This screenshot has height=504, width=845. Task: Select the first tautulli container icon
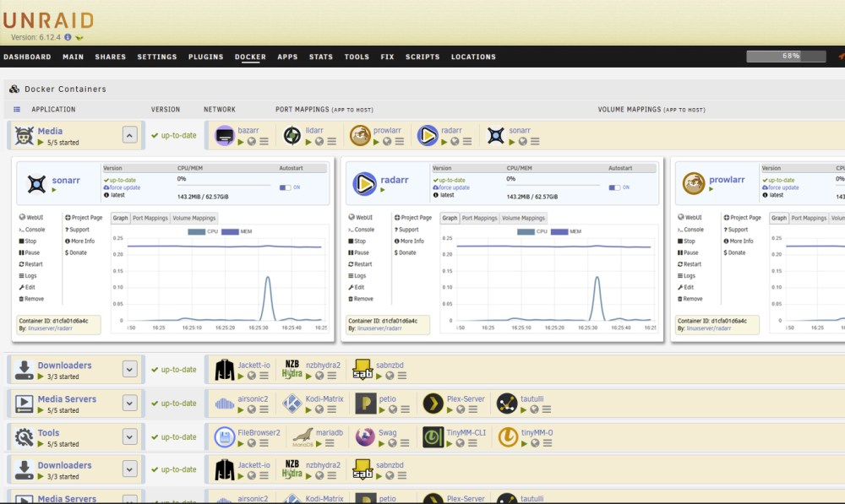point(506,404)
